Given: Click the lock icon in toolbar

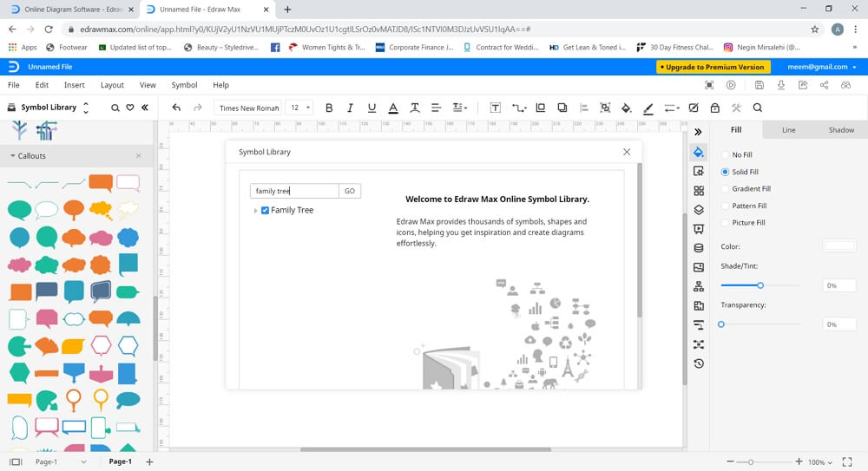Looking at the screenshot, I should coord(714,108).
